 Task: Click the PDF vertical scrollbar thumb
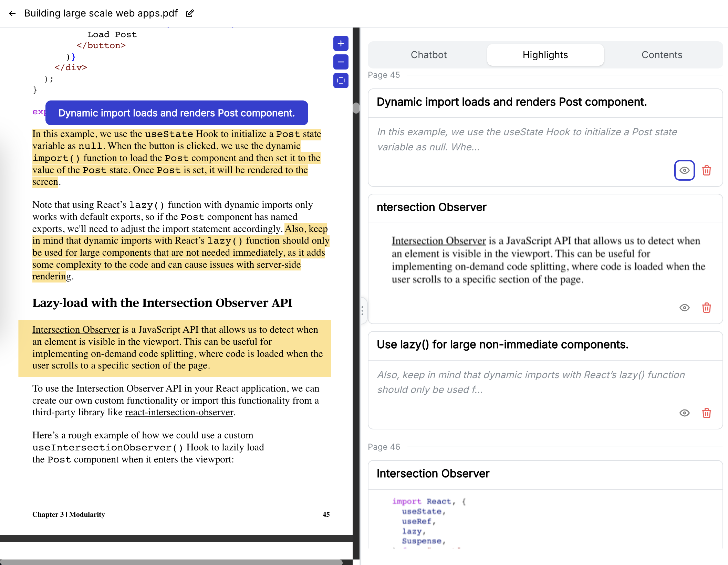[x=356, y=108]
